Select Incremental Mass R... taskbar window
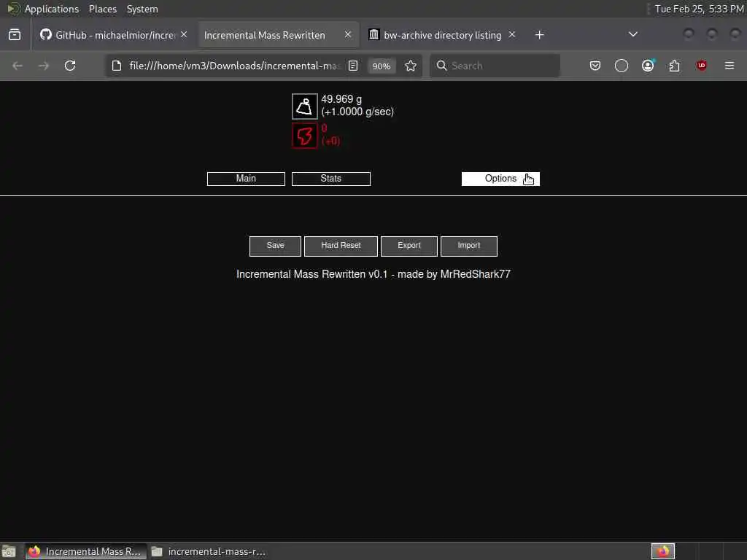This screenshot has height=560, width=747. tap(86, 551)
